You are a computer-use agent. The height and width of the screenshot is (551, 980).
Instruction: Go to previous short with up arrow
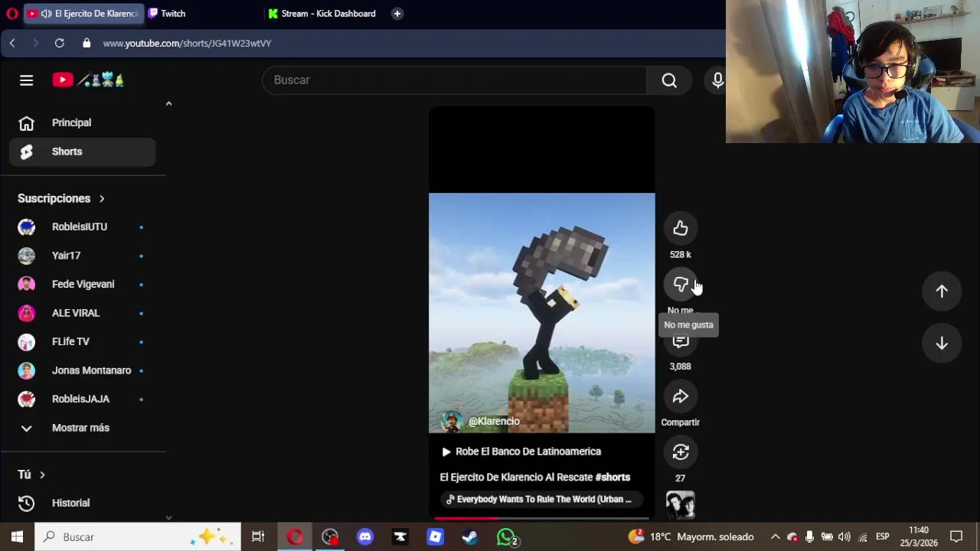tap(942, 291)
